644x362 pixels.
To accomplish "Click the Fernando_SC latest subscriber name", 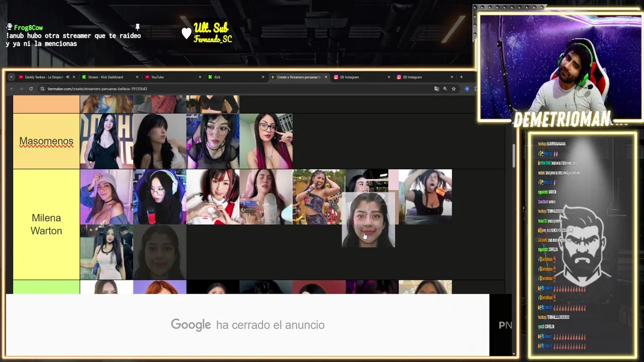I will point(213,39).
